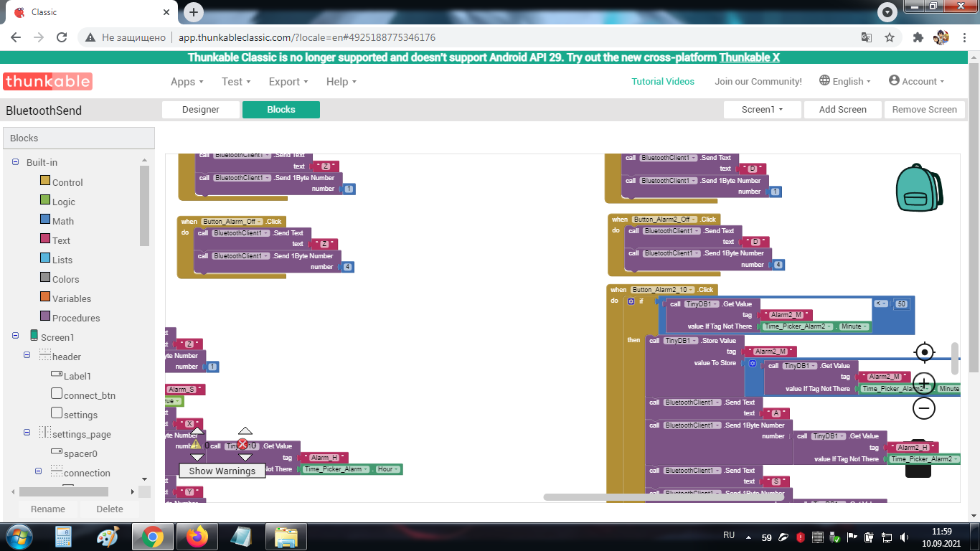Image resolution: width=980 pixels, height=551 pixels.
Task: Select the Colors block category
Action: coord(65,279)
